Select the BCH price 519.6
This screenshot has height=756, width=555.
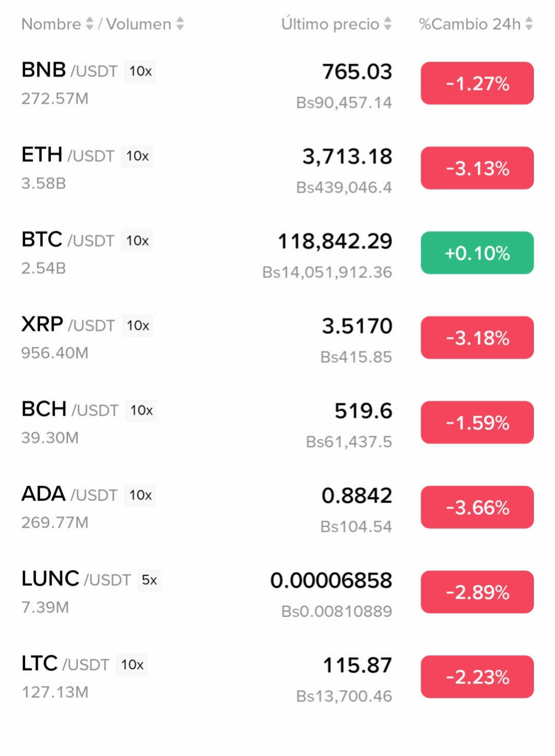363,411
